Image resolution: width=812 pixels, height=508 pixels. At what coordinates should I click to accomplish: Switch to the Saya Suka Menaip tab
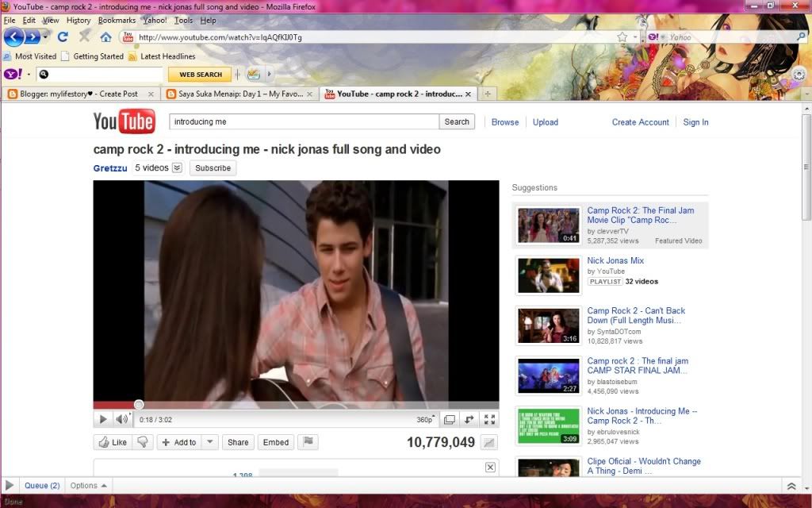pos(239,94)
